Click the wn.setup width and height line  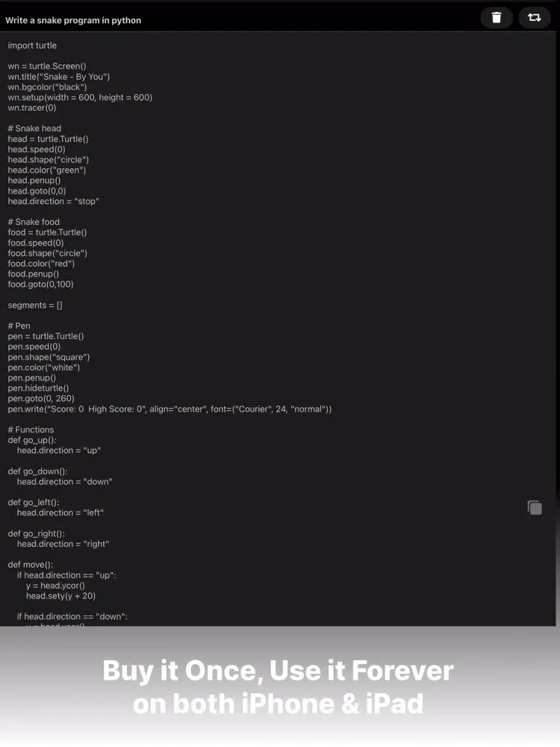[x=80, y=98]
